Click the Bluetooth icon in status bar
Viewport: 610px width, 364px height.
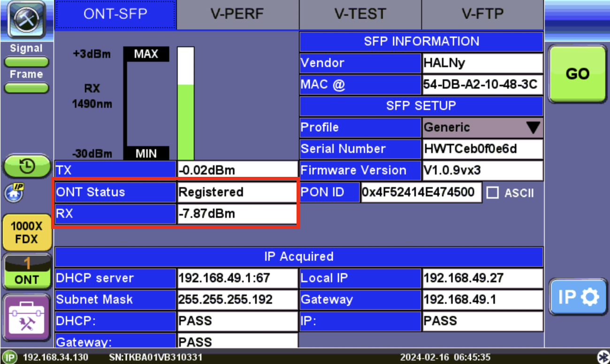point(603,357)
